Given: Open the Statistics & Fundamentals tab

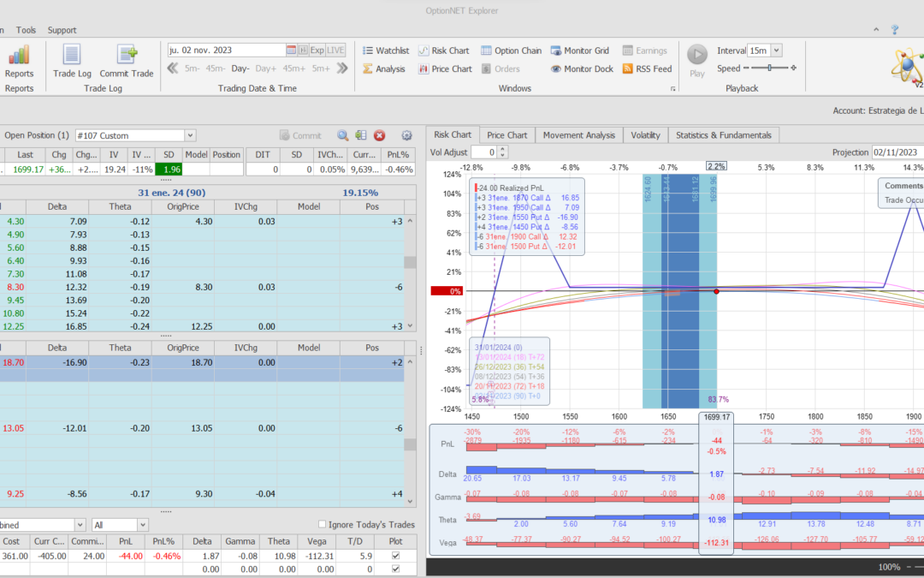Looking at the screenshot, I should [722, 134].
